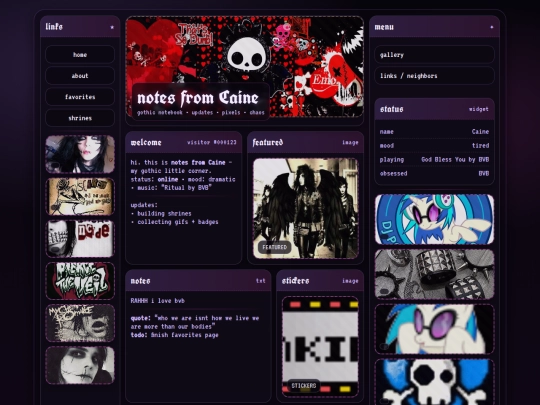Open the yellowed sketch drawing thumbnail
Screen dimensions: 540x405
click(80, 196)
